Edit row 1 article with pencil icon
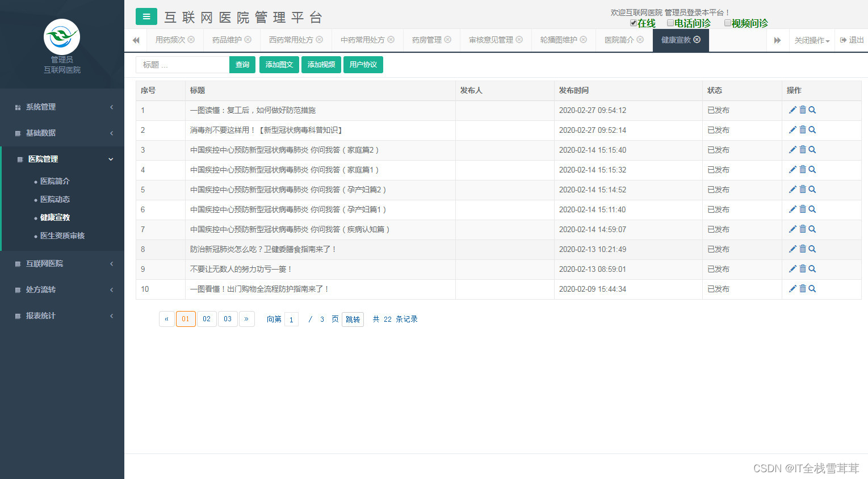The image size is (868, 479). pos(792,110)
